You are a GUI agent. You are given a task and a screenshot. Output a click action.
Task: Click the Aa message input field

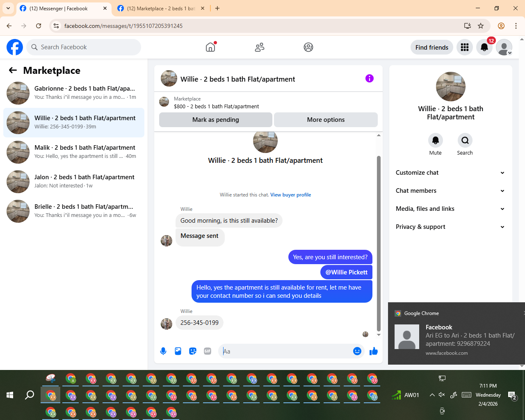(x=286, y=351)
